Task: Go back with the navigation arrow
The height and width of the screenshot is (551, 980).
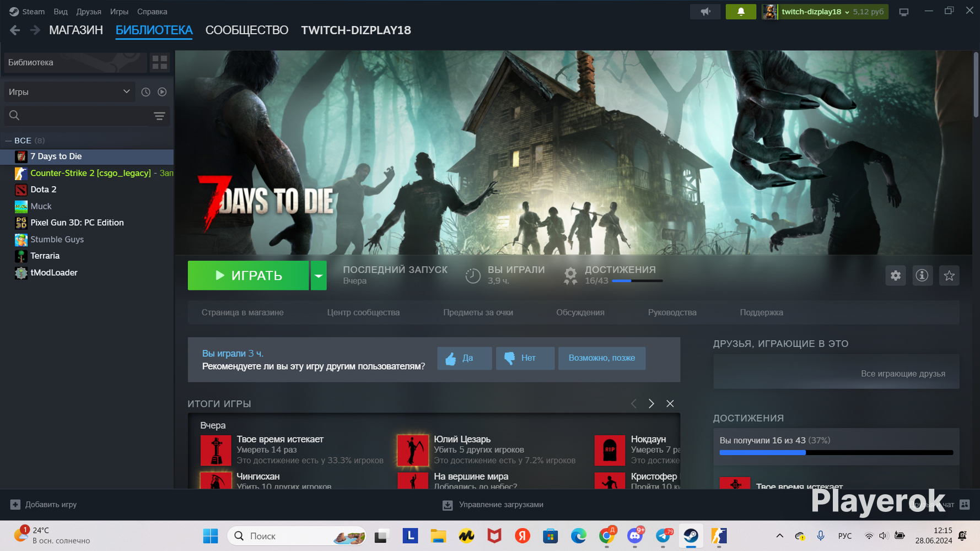Action: point(15,30)
